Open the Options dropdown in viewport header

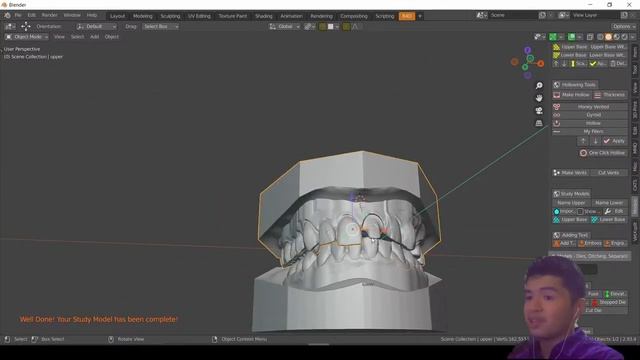tap(623, 27)
